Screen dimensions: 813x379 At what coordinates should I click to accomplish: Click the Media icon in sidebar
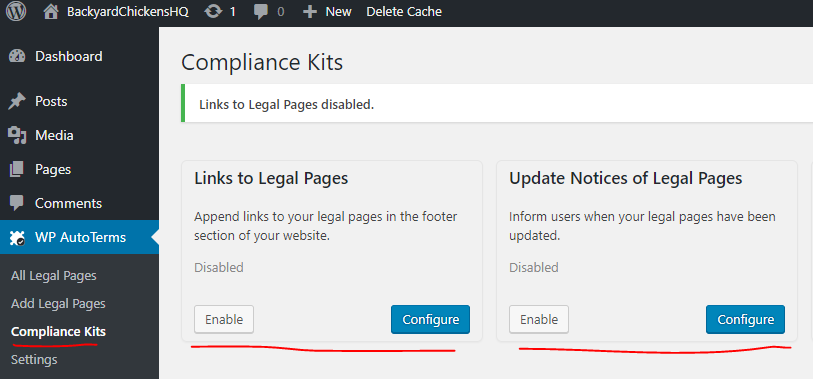(x=17, y=135)
